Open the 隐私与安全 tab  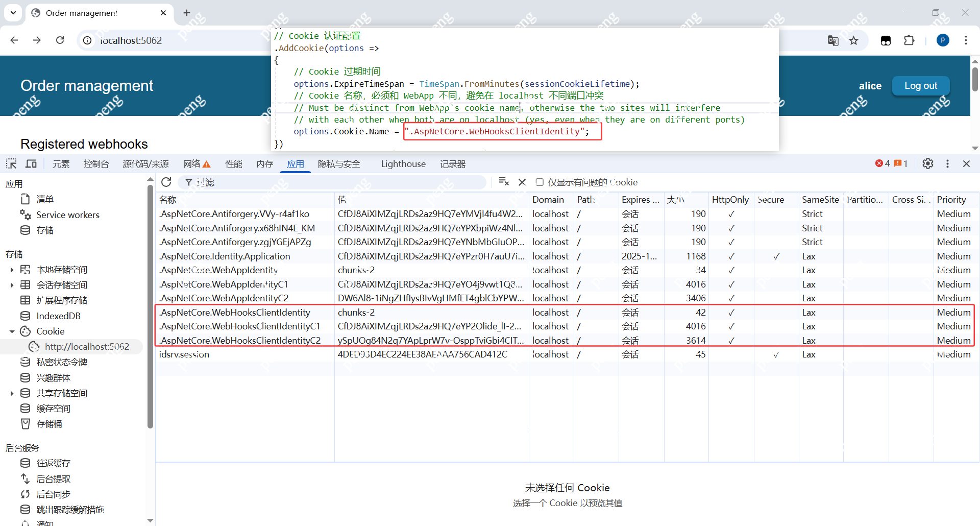point(339,164)
